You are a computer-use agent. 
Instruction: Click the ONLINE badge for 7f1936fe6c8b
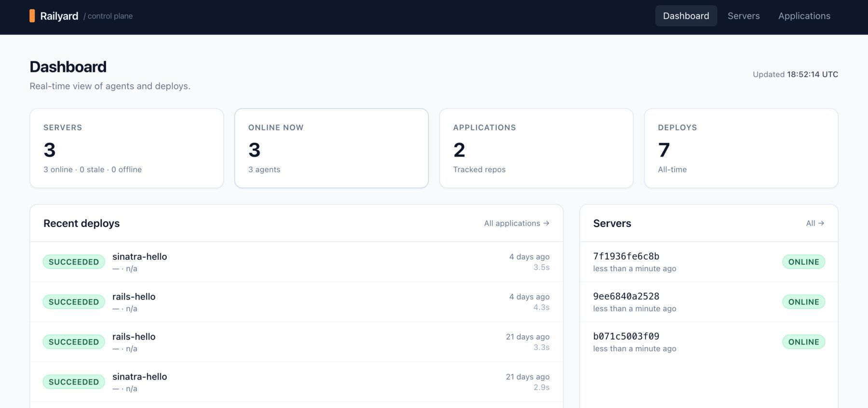pyautogui.click(x=803, y=262)
